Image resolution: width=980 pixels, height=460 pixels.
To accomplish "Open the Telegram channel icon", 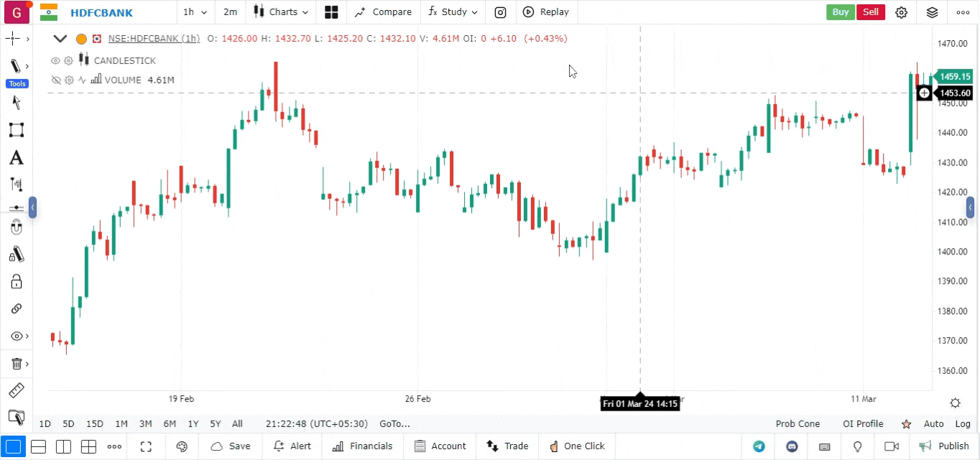I will coord(759,446).
